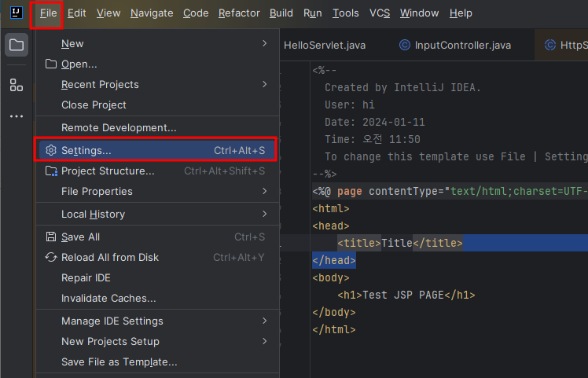Click the folder icon beside Open
The width and height of the screenshot is (588, 378).
pos(51,64)
